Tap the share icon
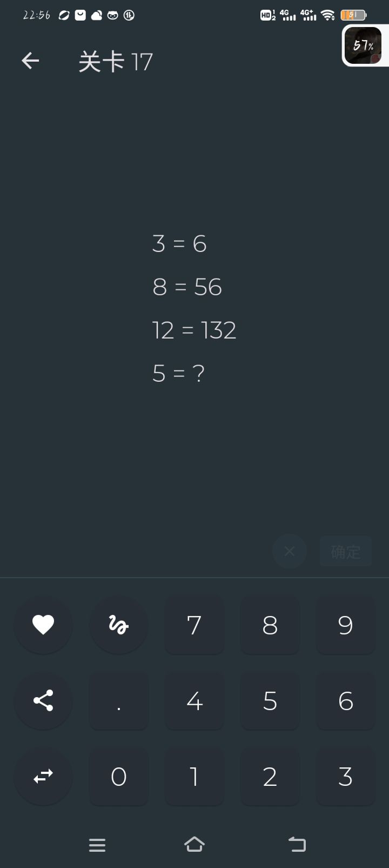Screen dimensions: 389x868 click(43, 700)
